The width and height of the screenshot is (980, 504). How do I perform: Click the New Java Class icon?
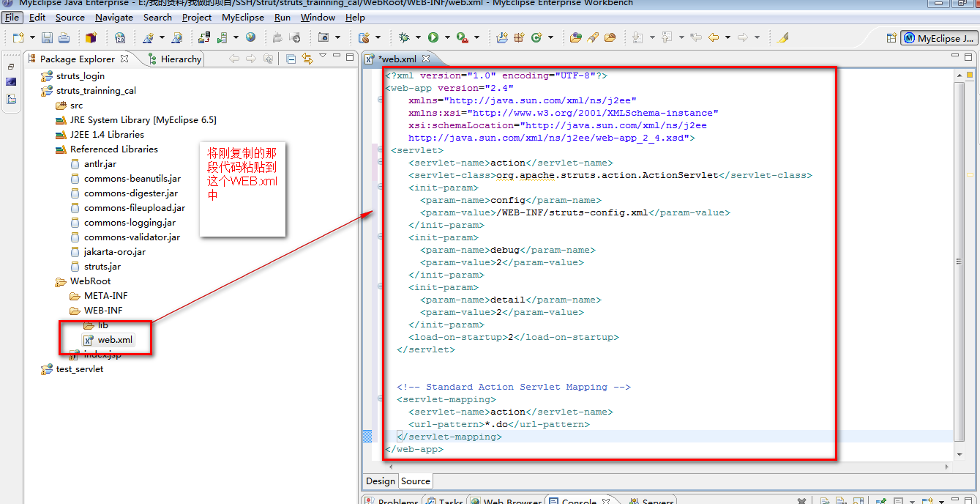point(536,37)
